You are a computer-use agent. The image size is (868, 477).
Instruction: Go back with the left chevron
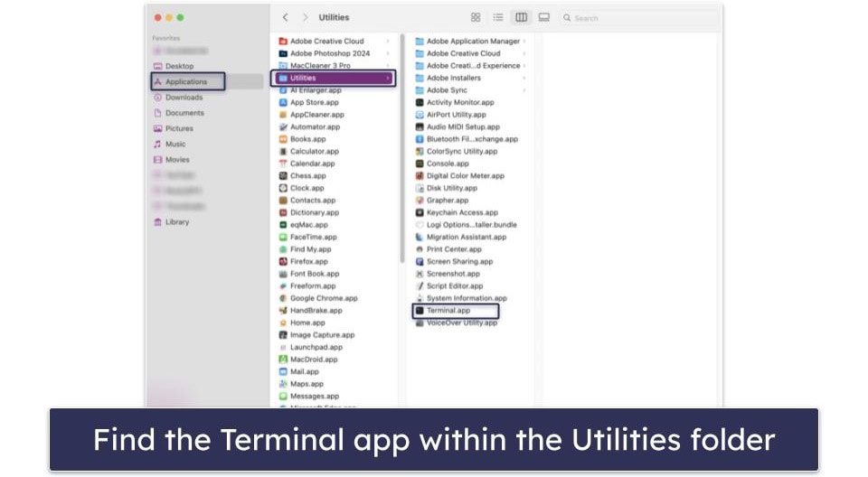tap(285, 18)
